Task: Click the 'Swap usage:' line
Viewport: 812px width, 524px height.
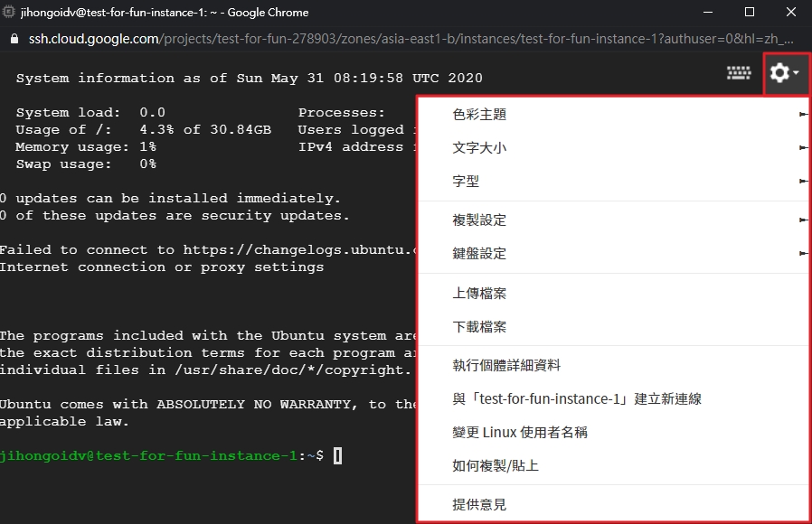Action: pyautogui.click(x=86, y=164)
